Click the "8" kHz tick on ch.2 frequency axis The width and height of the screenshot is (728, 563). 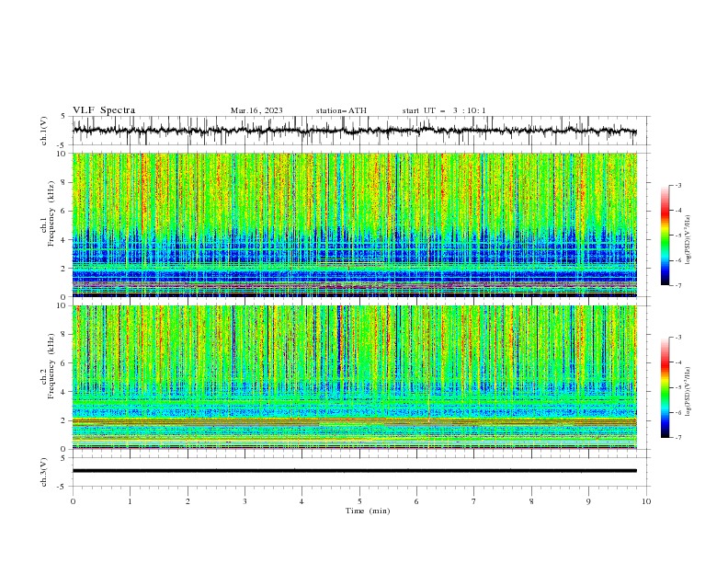pyautogui.click(x=64, y=335)
